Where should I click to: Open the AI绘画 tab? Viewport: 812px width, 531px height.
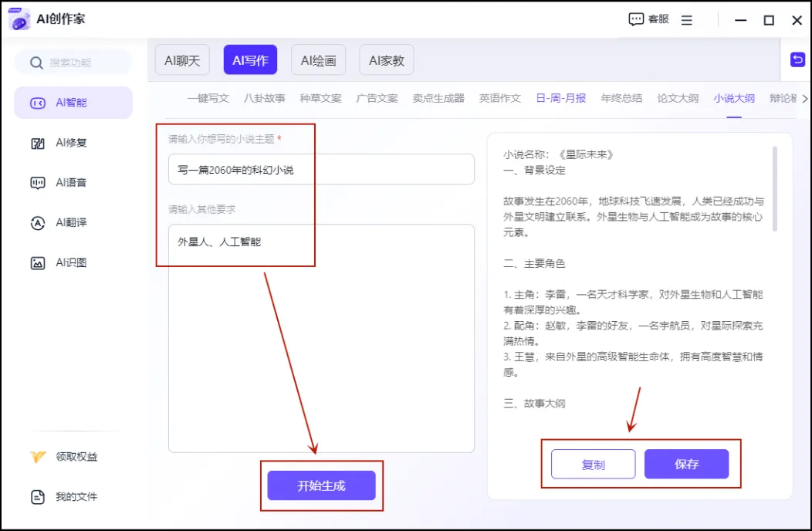[x=318, y=59]
